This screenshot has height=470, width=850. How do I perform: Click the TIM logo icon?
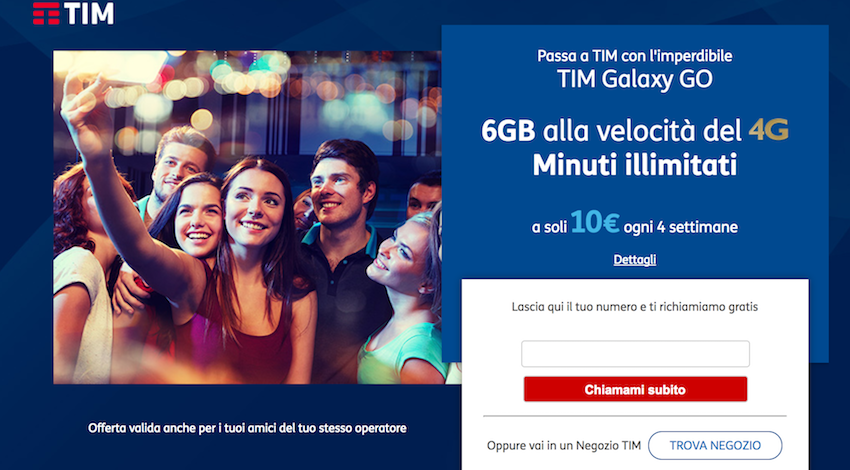(x=73, y=14)
